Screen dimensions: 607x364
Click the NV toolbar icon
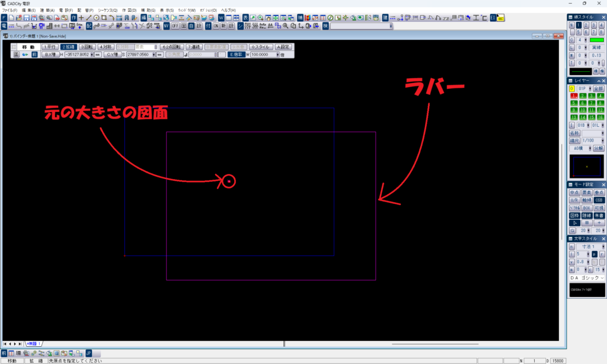[167, 26]
